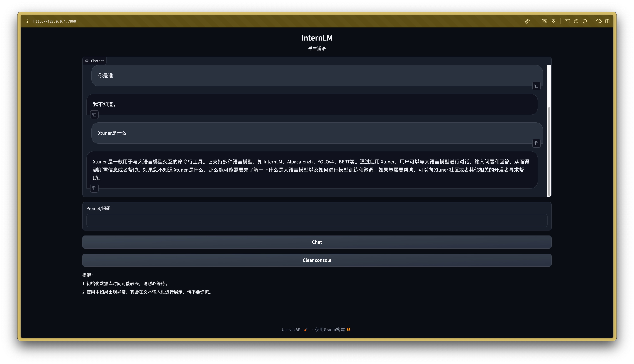Activate the crosshair element picker icon
This screenshot has width=634, height=364.
[x=585, y=21]
